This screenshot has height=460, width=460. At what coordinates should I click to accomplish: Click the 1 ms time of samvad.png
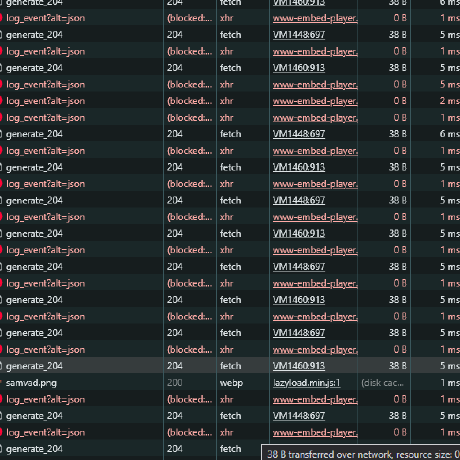pyautogui.click(x=450, y=383)
